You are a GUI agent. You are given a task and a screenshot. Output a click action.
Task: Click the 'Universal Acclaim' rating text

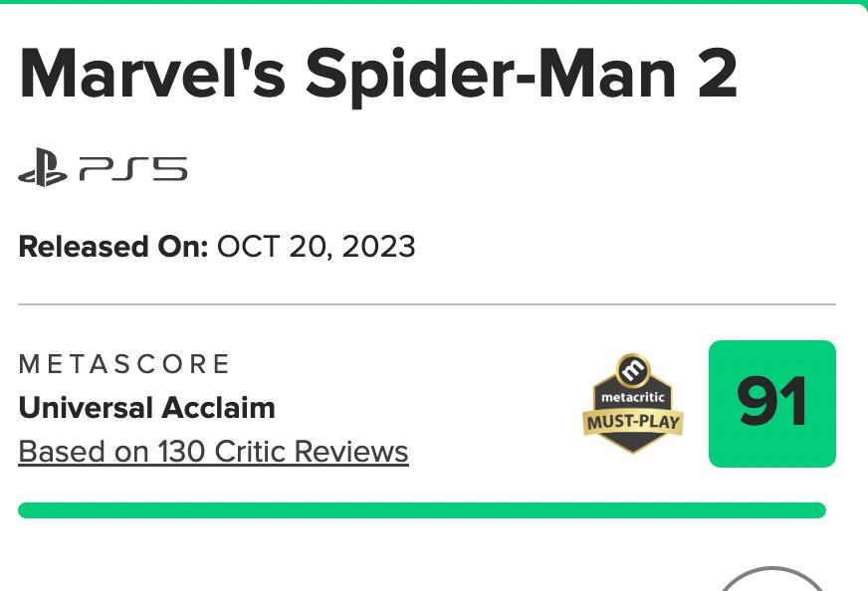(x=146, y=408)
